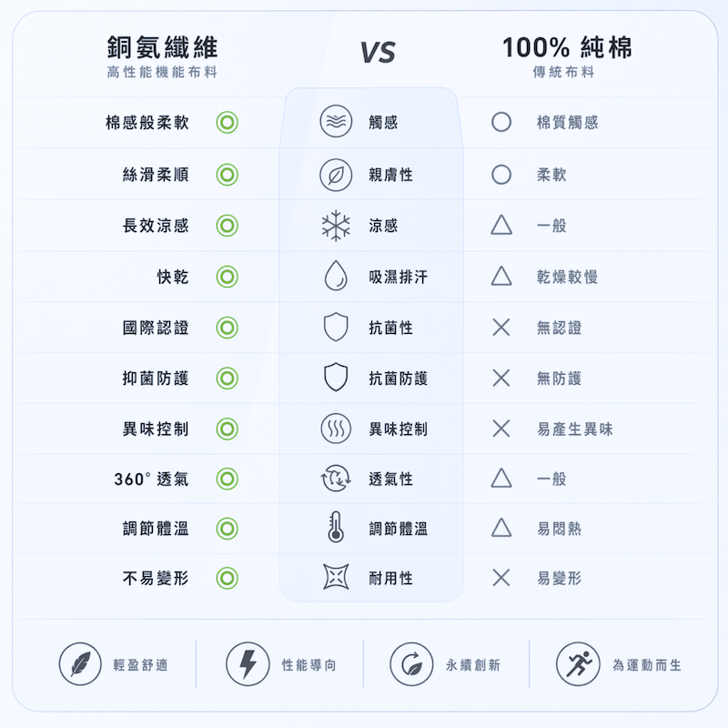
Task: Click the triangle mark beside 乾燥較慢
Action: point(501,276)
